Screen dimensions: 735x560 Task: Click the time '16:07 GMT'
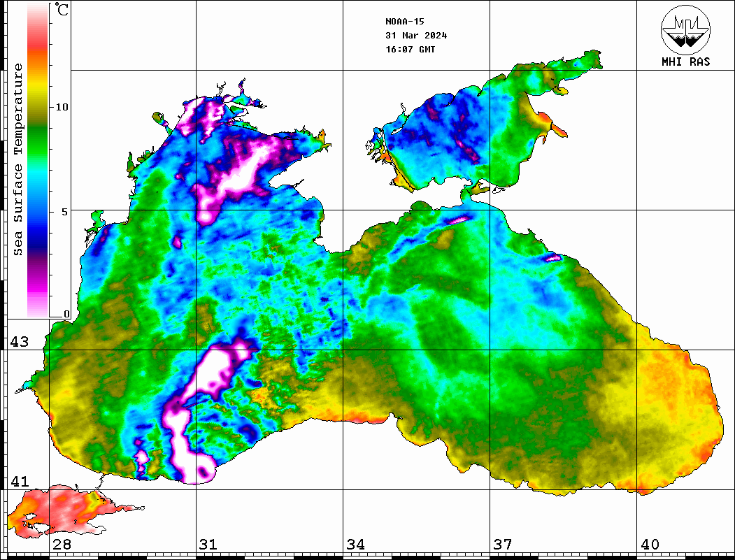point(410,50)
